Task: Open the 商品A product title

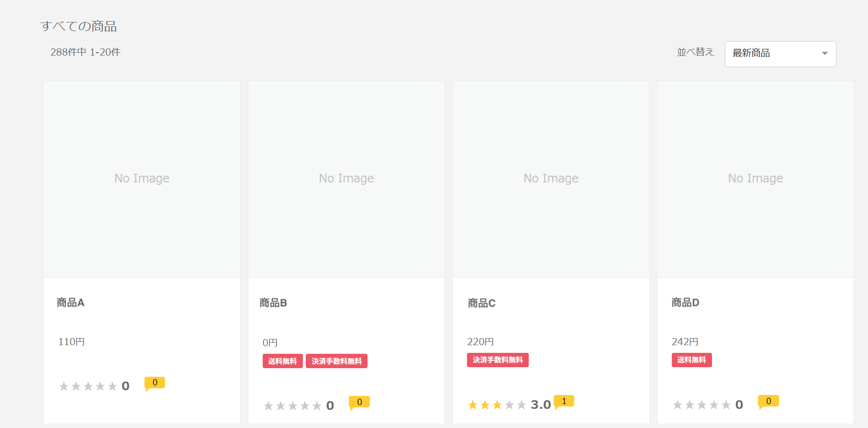Action: click(70, 303)
